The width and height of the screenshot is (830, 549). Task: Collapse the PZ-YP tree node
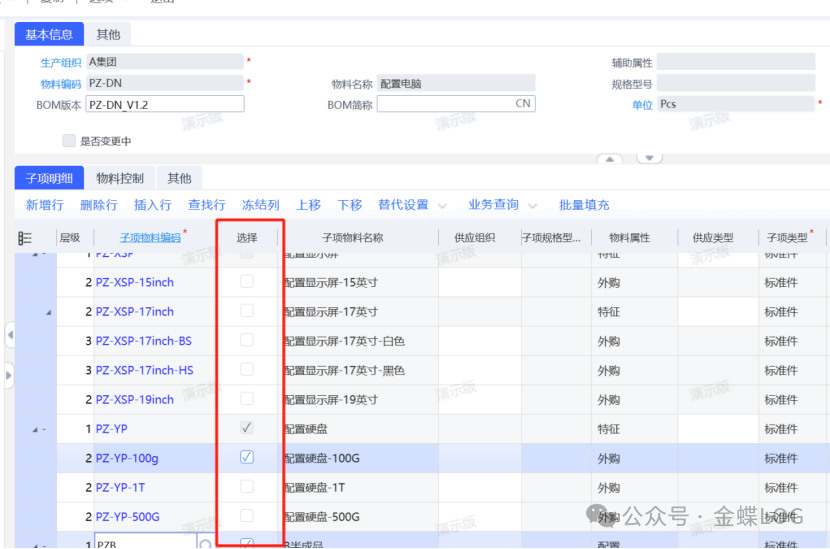pyautogui.click(x=38, y=430)
